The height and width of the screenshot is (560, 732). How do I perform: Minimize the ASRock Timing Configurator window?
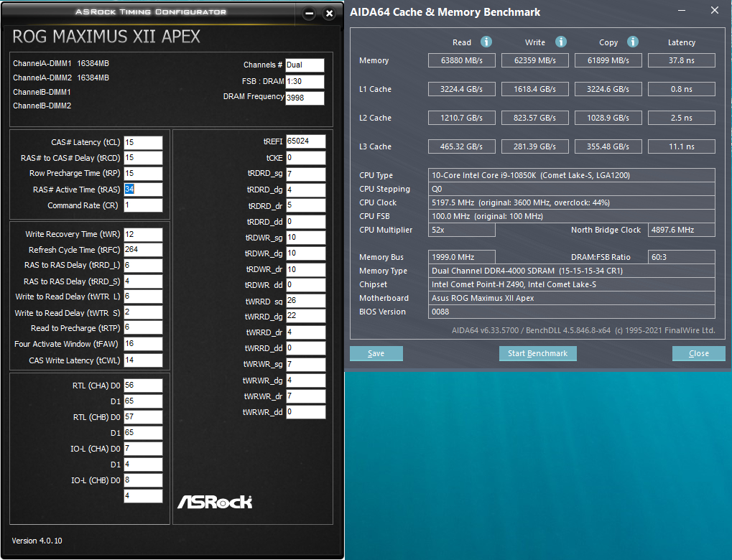[309, 14]
